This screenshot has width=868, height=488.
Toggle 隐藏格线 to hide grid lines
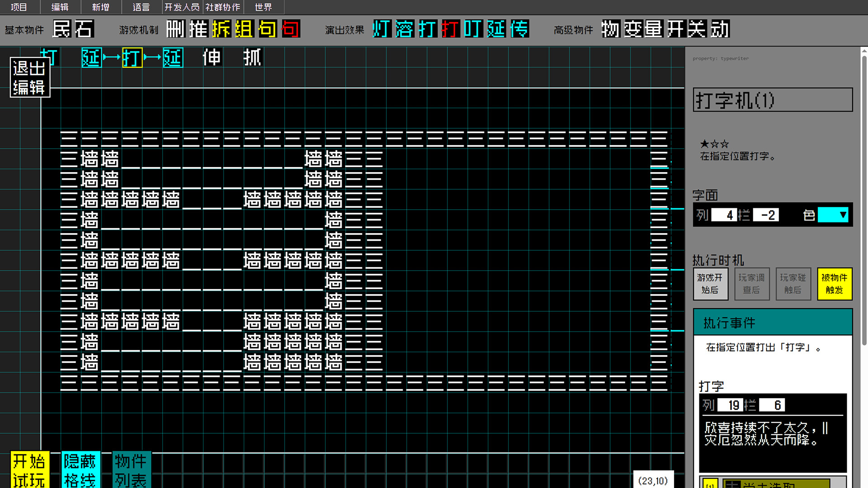80,470
